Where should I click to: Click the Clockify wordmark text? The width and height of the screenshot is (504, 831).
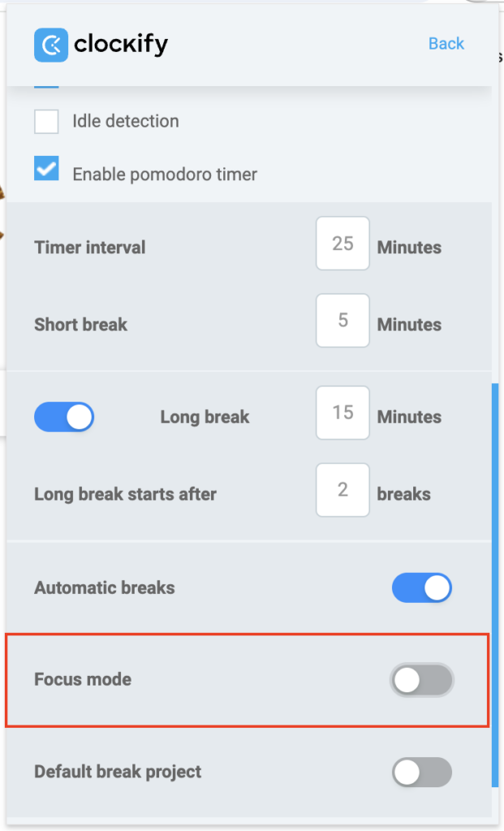121,45
